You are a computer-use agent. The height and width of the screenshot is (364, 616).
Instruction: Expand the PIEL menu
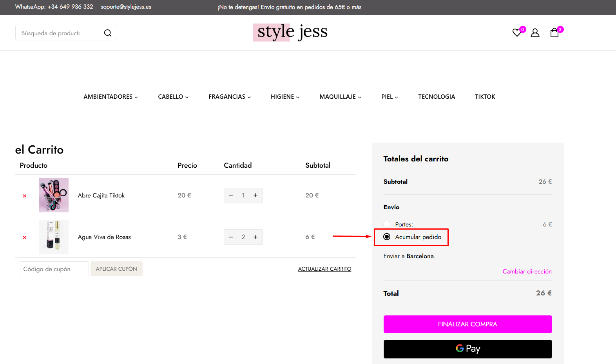(390, 97)
